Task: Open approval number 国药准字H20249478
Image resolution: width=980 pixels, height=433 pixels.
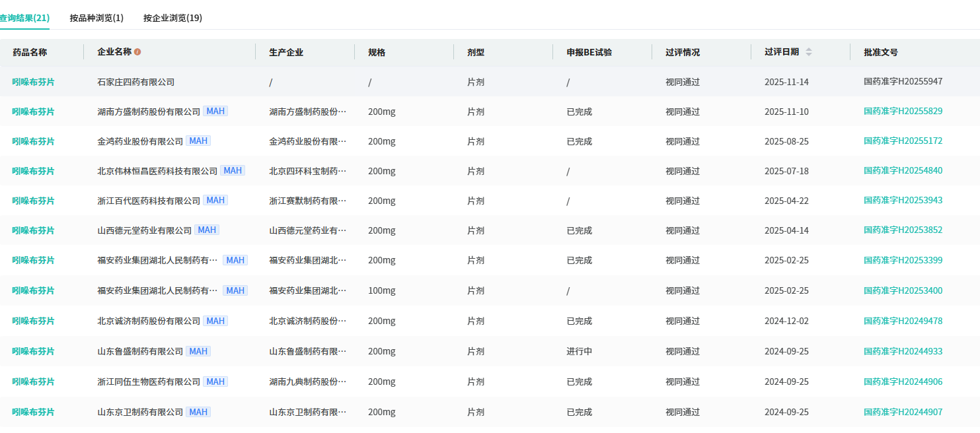Action: tap(903, 321)
